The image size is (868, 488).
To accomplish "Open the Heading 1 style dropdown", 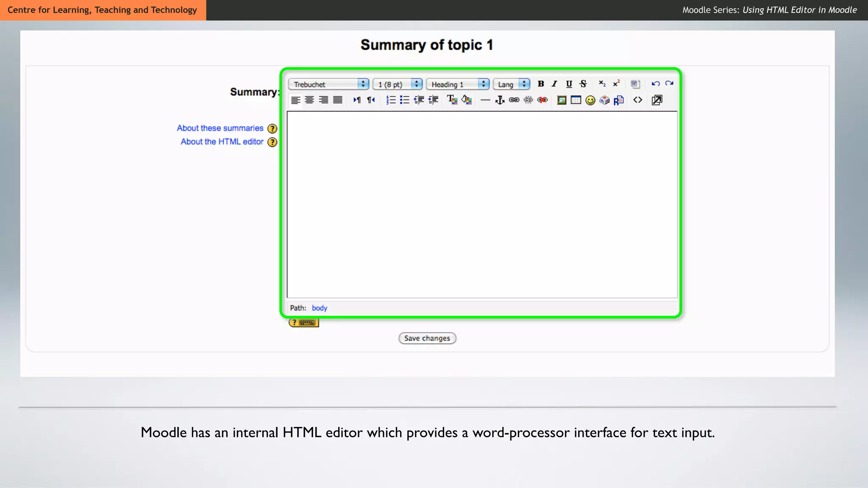I will tap(458, 84).
